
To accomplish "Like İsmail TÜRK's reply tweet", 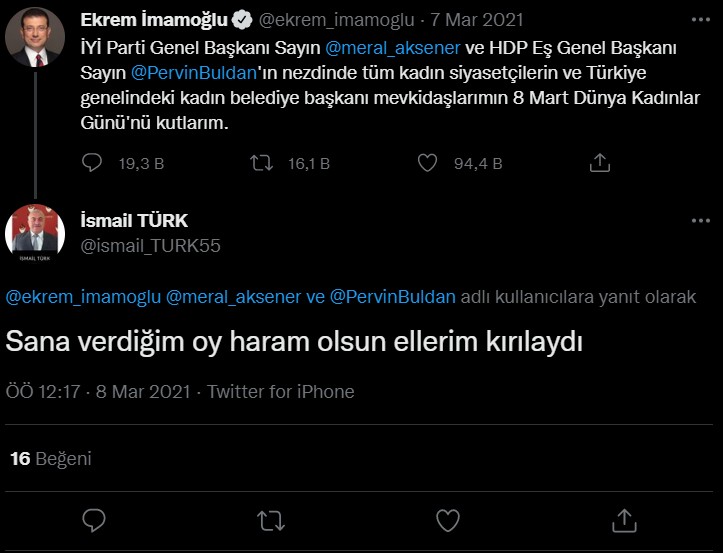I will (448, 519).
